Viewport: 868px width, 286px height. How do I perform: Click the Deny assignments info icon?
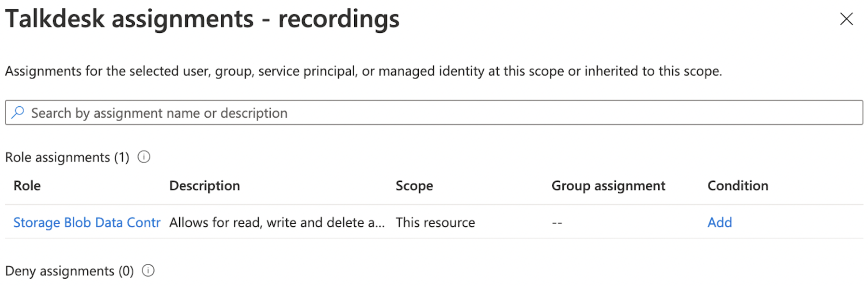pyautogui.click(x=148, y=270)
